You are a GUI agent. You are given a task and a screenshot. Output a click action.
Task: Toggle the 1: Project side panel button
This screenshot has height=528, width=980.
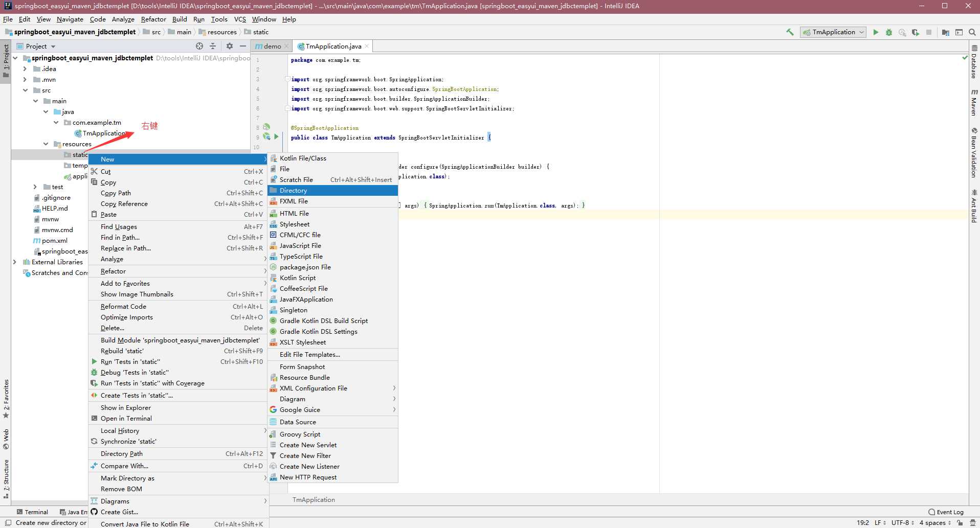click(x=6, y=61)
